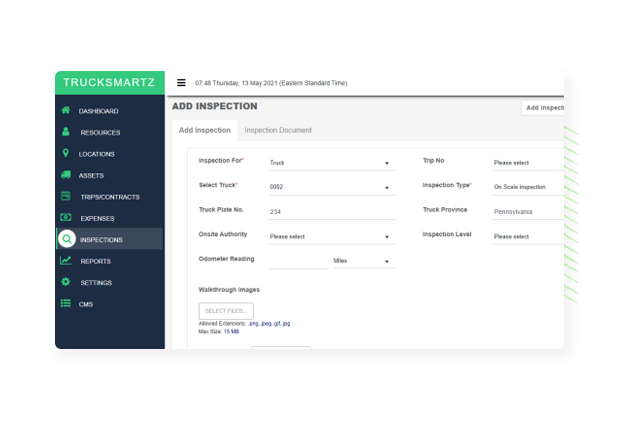Open the Trip No dropdown
The height and width of the screenshot is (434, 630).
tap(528, 163)
